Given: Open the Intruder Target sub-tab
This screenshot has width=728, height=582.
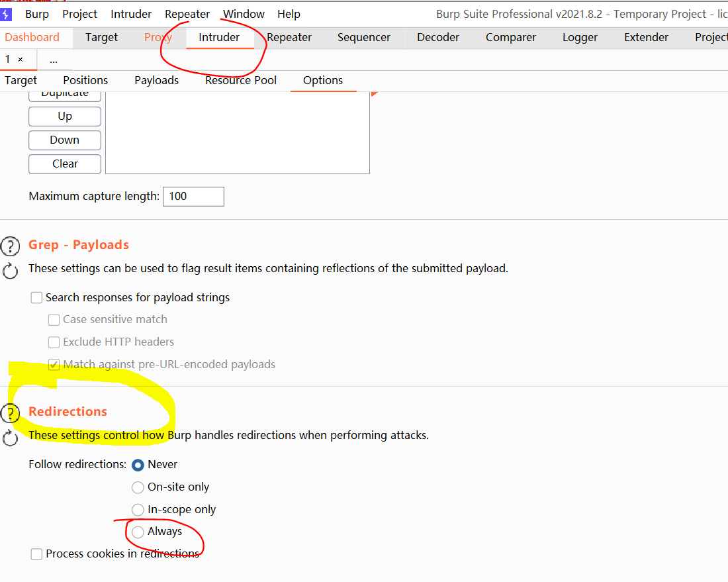Looking at the screenshot, I should [21, 80].
